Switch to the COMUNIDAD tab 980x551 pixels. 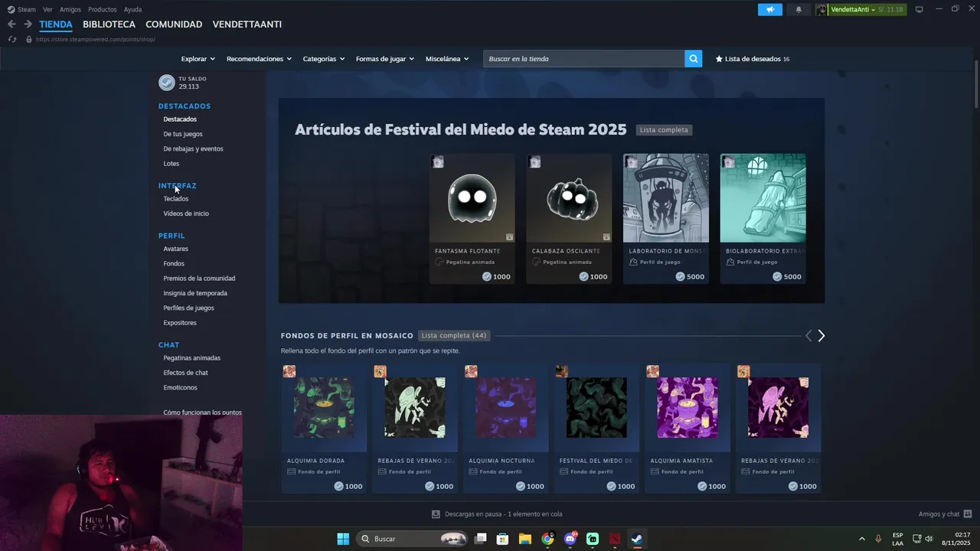174,24
